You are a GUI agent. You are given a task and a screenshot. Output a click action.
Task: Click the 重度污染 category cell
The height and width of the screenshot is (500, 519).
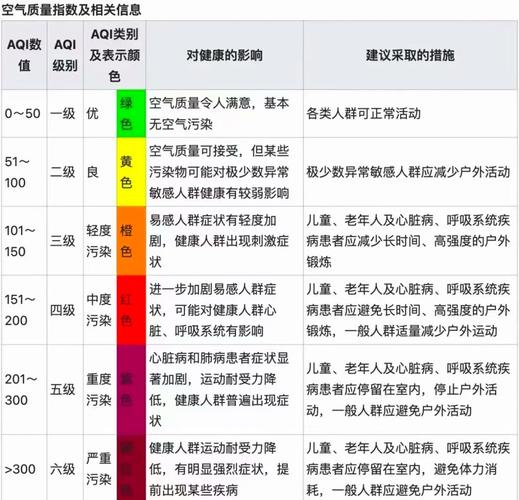point(100,389)
